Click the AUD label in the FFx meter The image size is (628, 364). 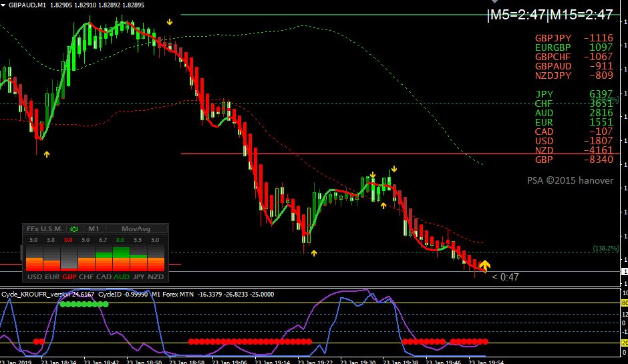pyautogui.click(x=122, y=277)
